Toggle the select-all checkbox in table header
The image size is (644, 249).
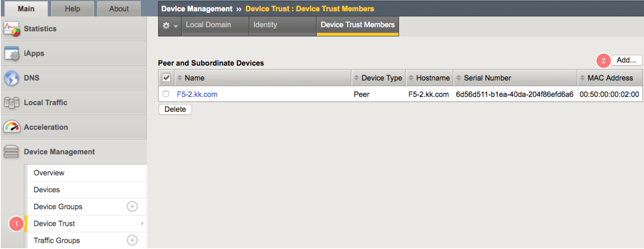[166, 78]
